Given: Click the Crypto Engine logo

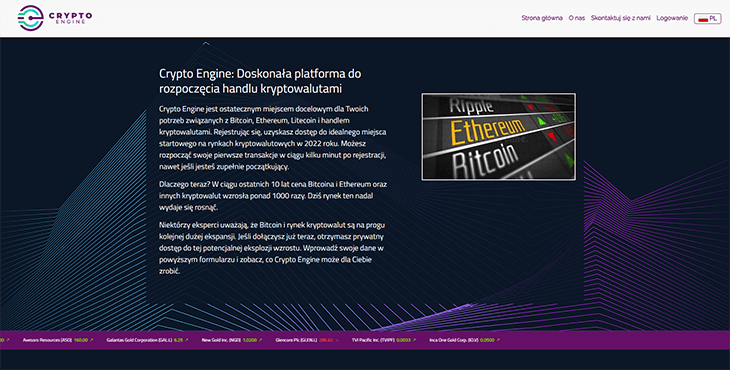Looking at the screenshot, I should point(54,18).
